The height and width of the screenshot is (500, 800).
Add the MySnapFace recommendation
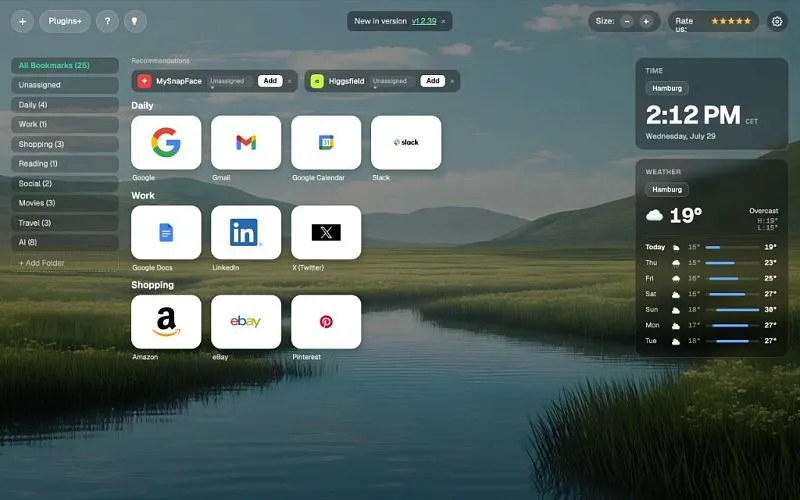click(270, 81)
